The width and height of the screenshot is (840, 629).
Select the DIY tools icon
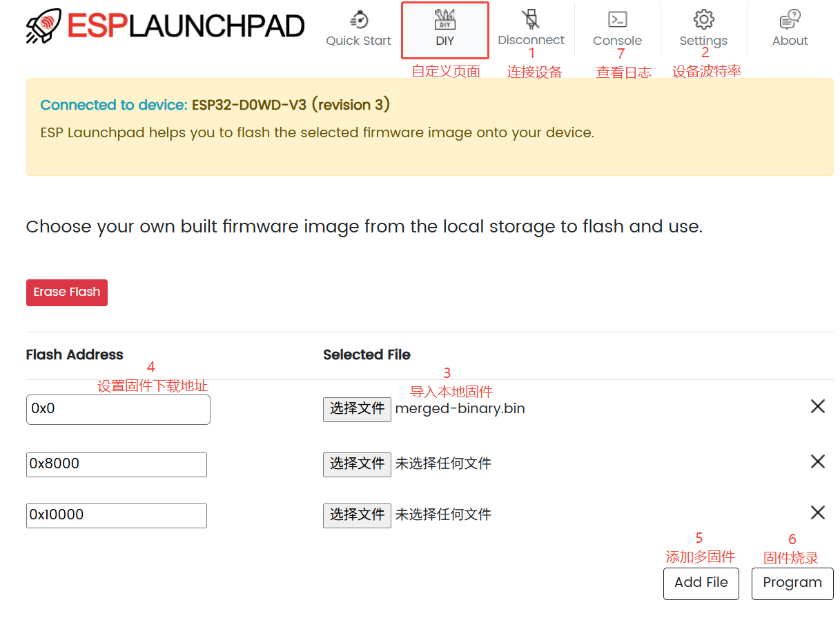coord(445,19)
